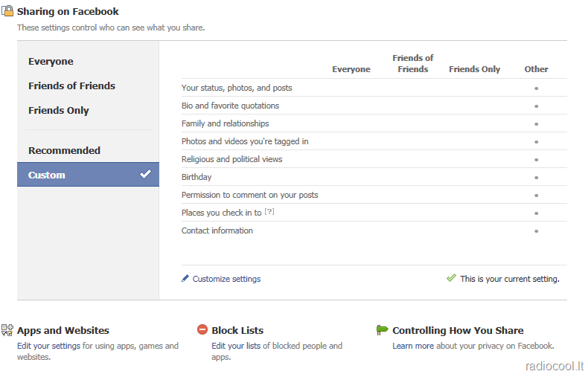588x374 pixels.
Task: Click the red Block Lists icon
Action: click(x=202, y=329)
